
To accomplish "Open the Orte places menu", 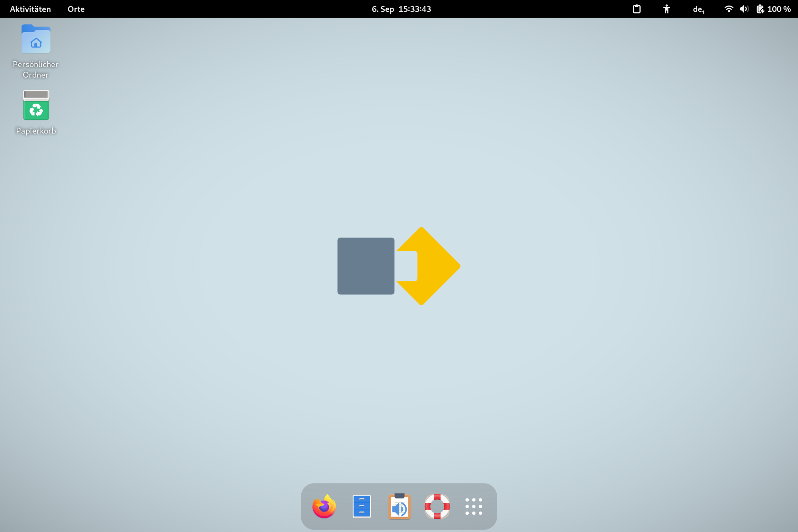I will [76, 9].
